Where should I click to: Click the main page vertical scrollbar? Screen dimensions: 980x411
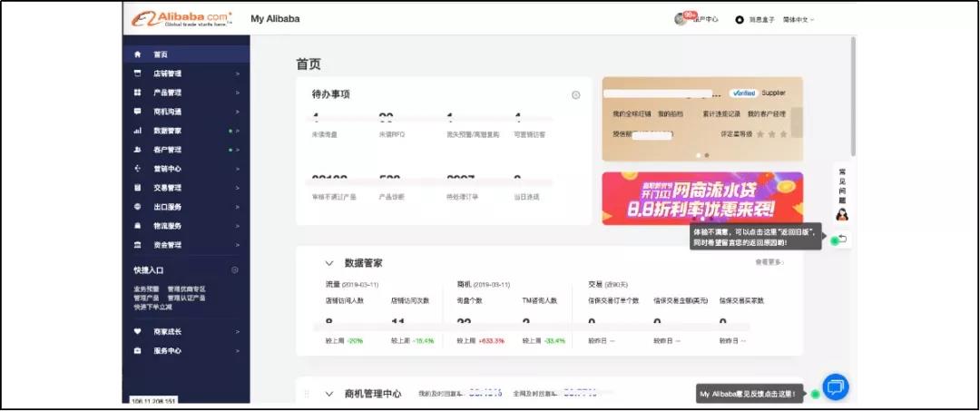(853, 95)
